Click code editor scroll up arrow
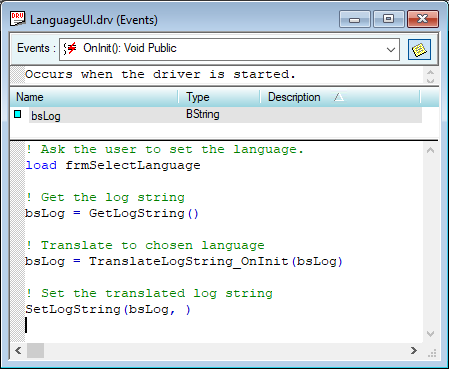 430,150
